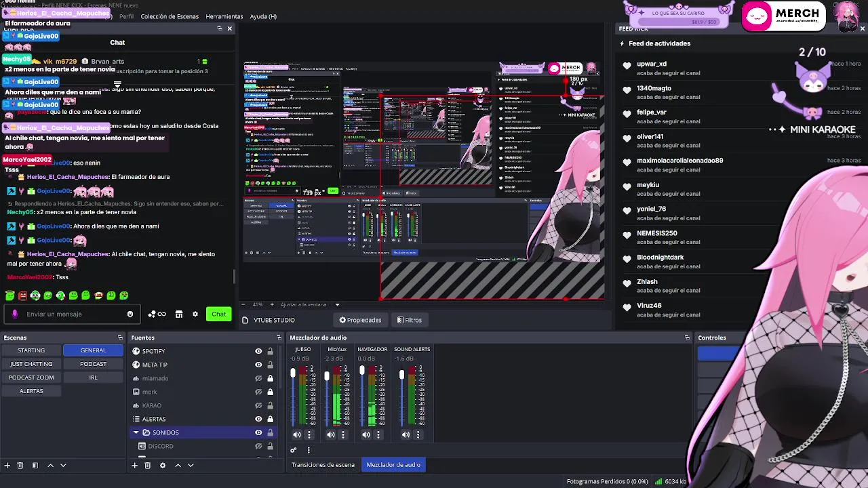Image resolution: width=868 pixels, height=488 pixels.
Task: Move scene down arrow in Escenas
Action: point(63,465)
